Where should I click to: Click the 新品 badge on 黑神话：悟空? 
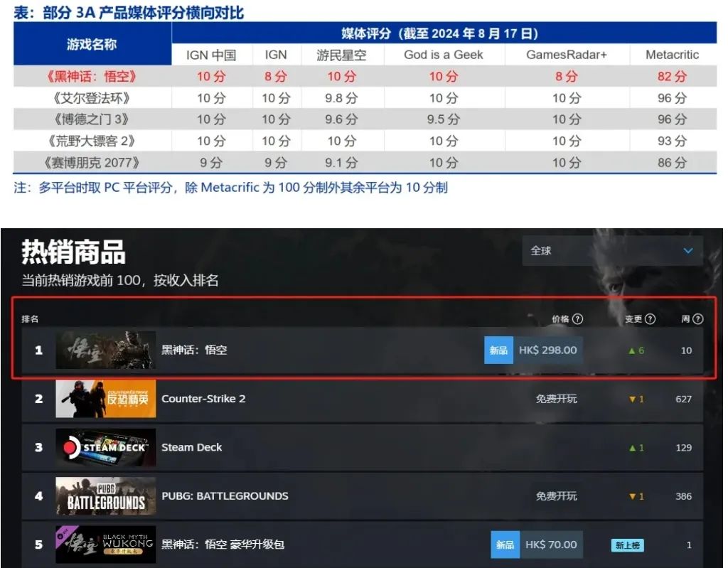[x=498, y=350]
